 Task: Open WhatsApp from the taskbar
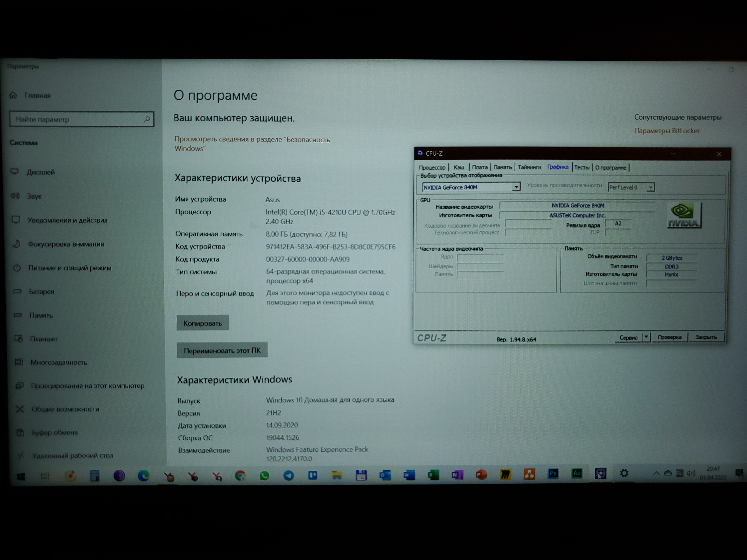(264, 476)
